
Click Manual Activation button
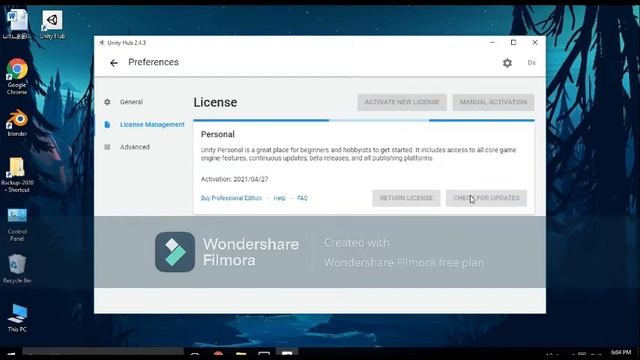(493, 102)
